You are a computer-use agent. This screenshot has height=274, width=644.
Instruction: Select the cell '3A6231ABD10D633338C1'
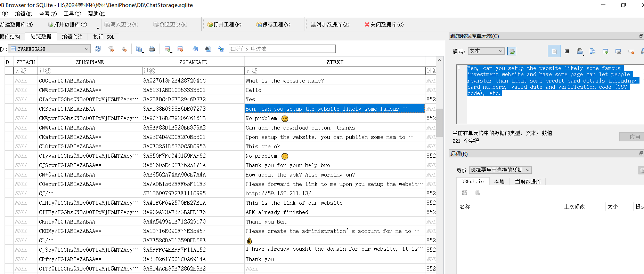(193, 90)
